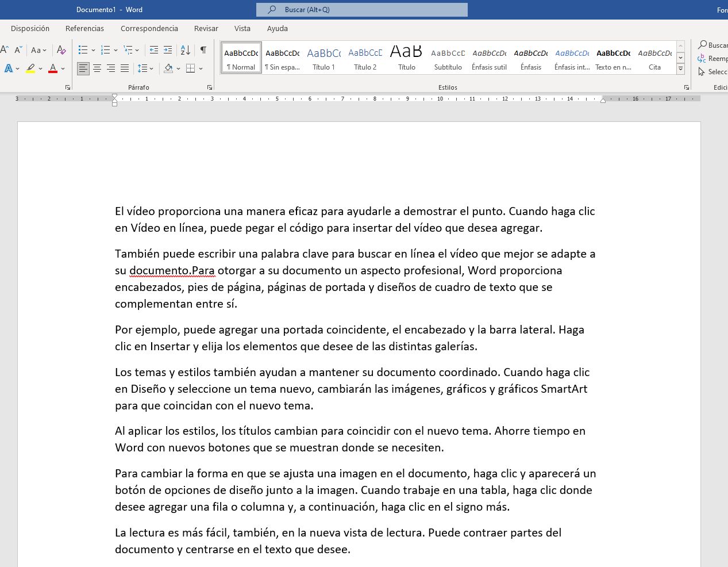Justify the paragraph text
Image resolution: width=728 pixels, height=567 pixels.
(125, 68)
